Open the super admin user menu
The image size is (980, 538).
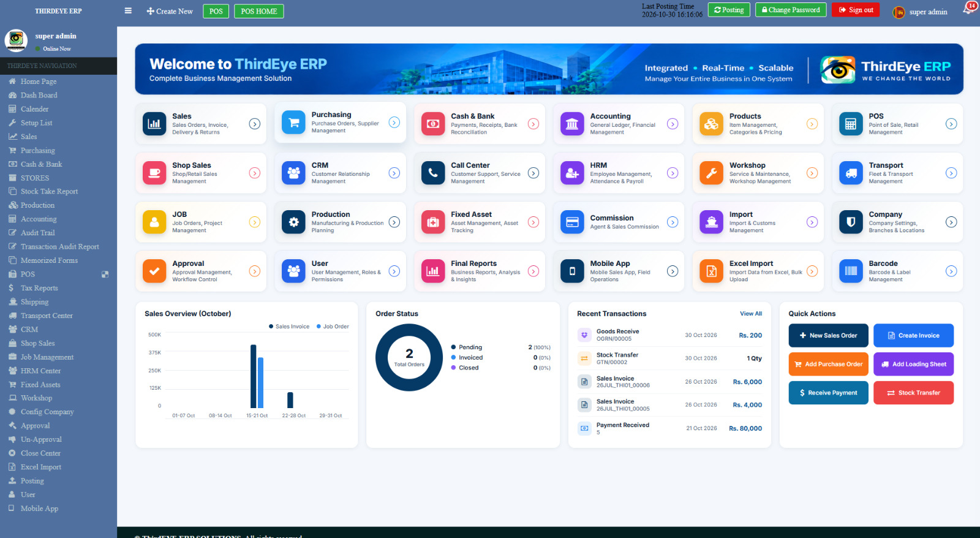[x=920, y=12]
